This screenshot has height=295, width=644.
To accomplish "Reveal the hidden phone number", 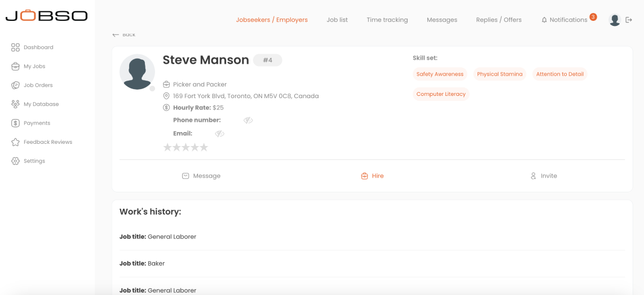I will pyautogui.click(x=248, y=120).
